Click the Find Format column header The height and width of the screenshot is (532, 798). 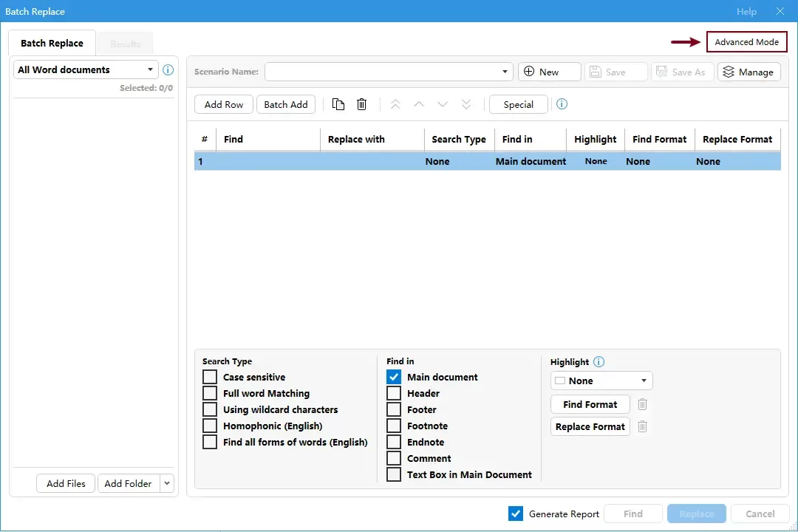(660, 139)
